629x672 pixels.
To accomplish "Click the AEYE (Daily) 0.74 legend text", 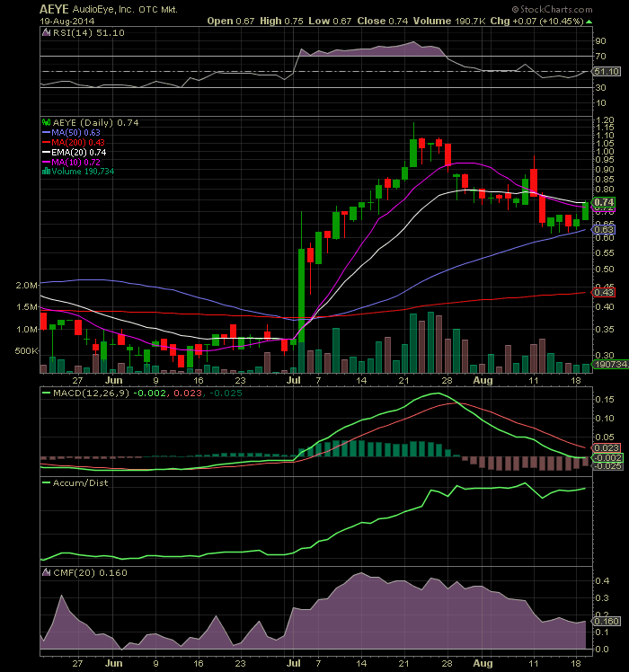I will tap(95, 122).
